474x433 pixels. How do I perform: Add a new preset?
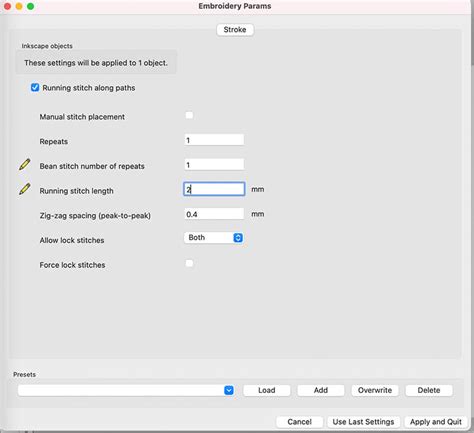(321, 390)
